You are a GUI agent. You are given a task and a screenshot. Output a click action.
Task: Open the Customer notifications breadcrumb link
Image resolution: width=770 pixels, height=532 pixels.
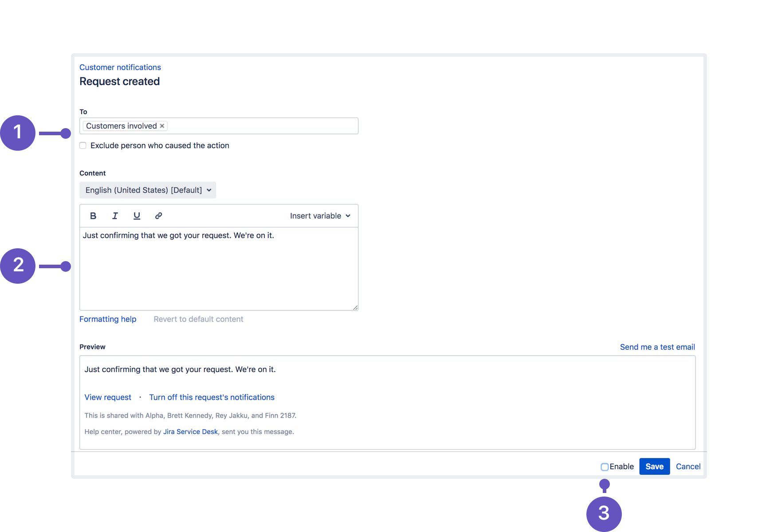pyautogui.click(x=120, y=67)
